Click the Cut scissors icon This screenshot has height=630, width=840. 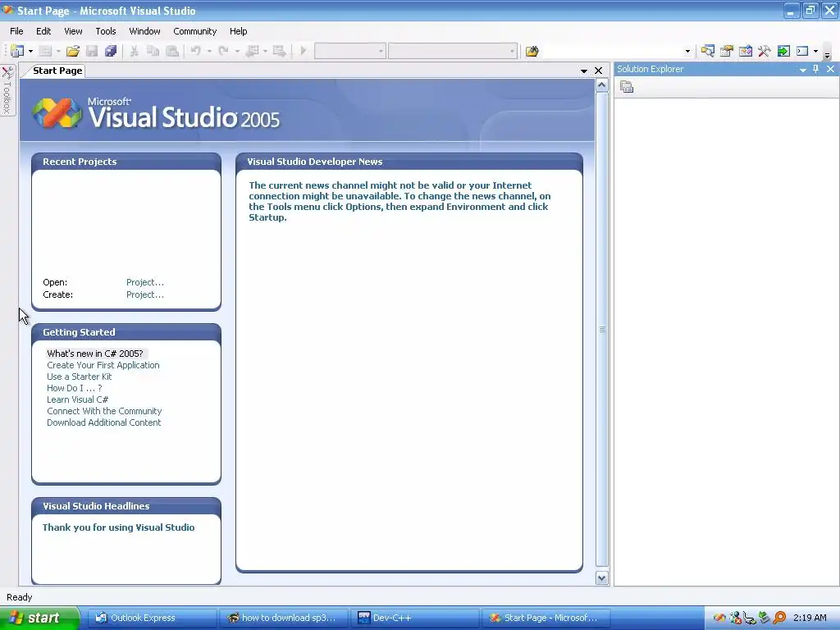(x=134, y=51)
